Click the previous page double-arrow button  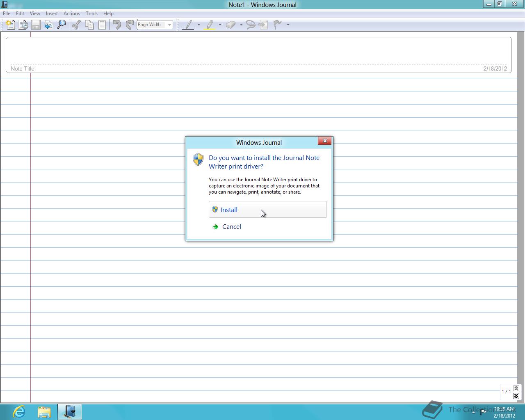516,388
